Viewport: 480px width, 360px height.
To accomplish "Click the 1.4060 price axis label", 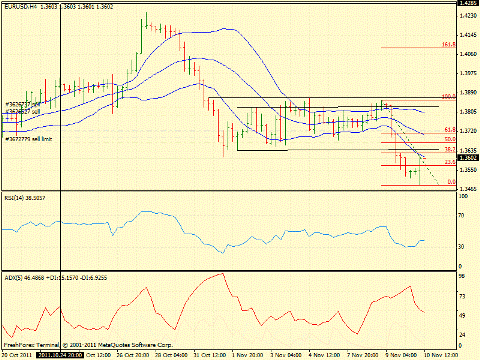I will [x=468, y=54].
